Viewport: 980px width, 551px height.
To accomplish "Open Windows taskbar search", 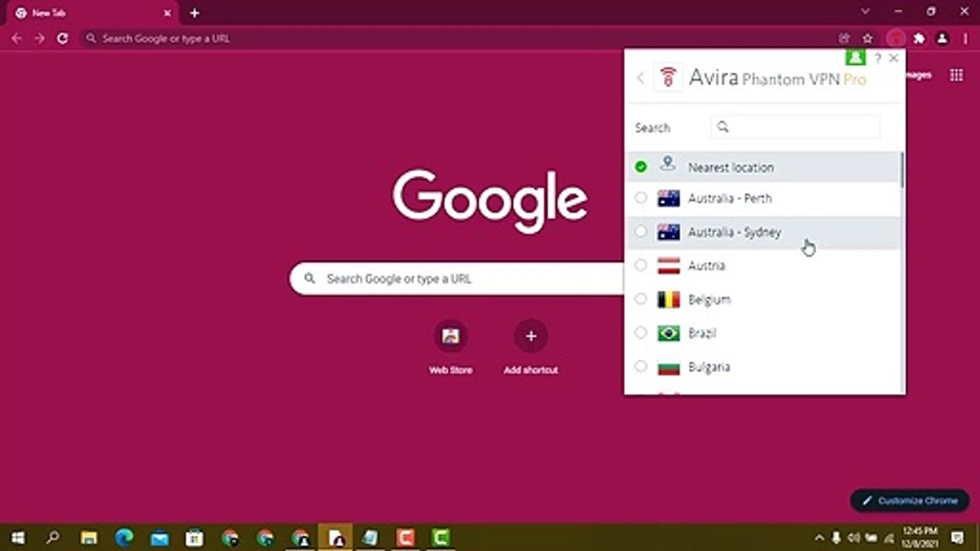I will (x=53, y=537).
